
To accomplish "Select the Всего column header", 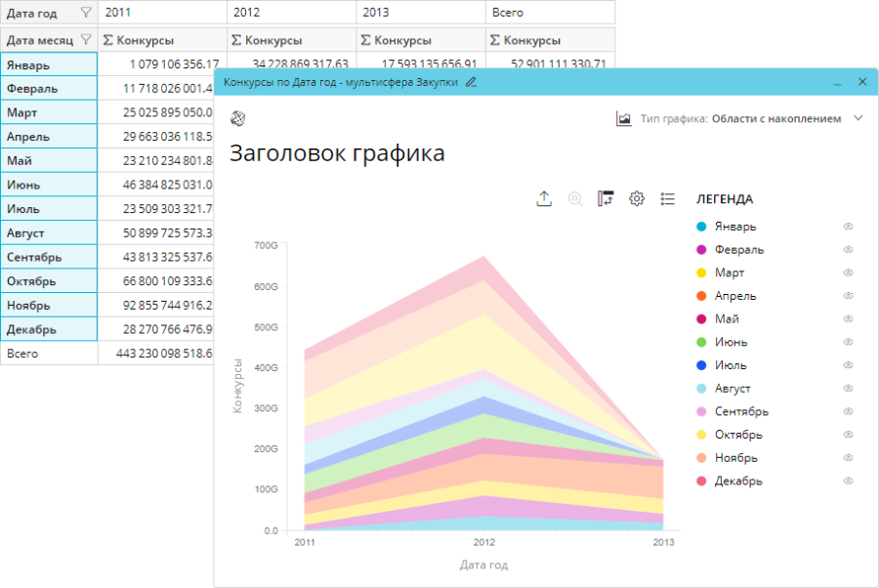I will [550, 13].
